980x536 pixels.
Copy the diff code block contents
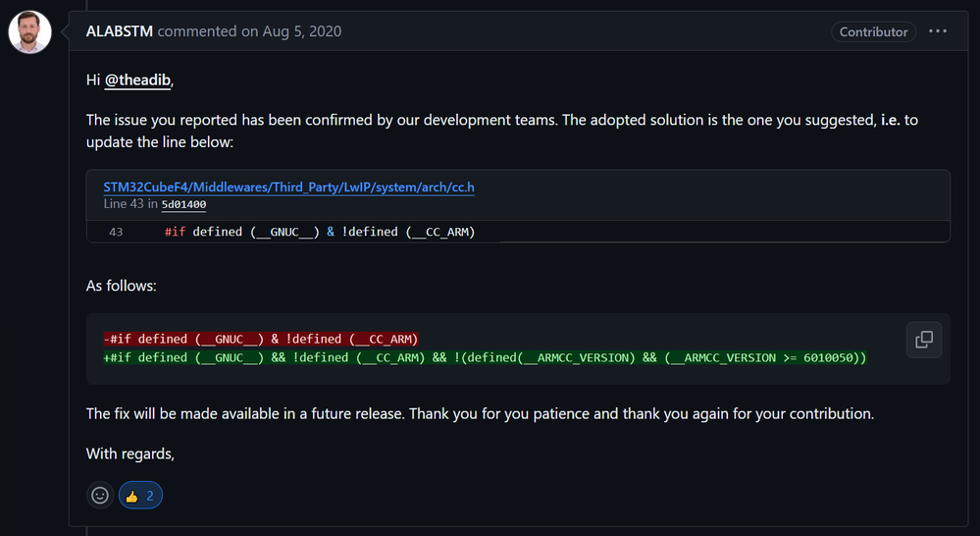coord(923,340)
